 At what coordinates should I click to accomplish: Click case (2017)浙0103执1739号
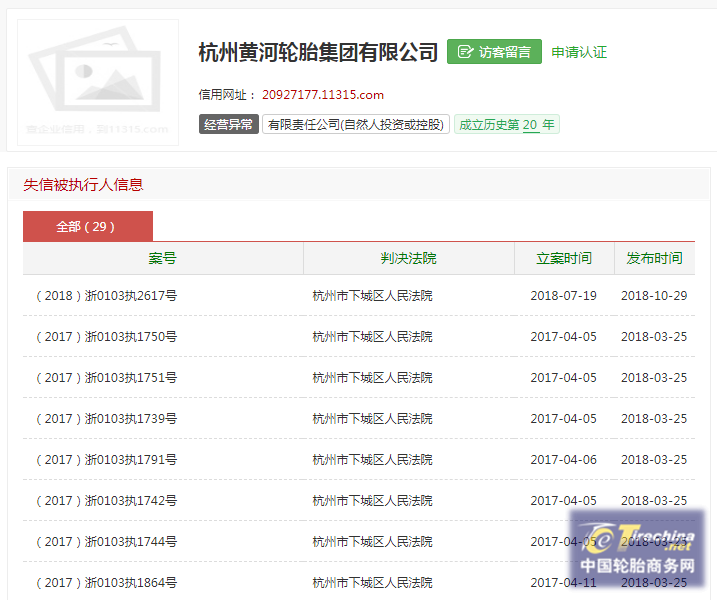click(x=106, y=418)
